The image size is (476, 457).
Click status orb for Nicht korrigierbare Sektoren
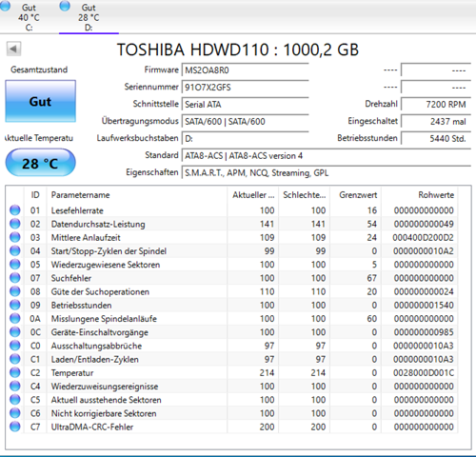15,413
